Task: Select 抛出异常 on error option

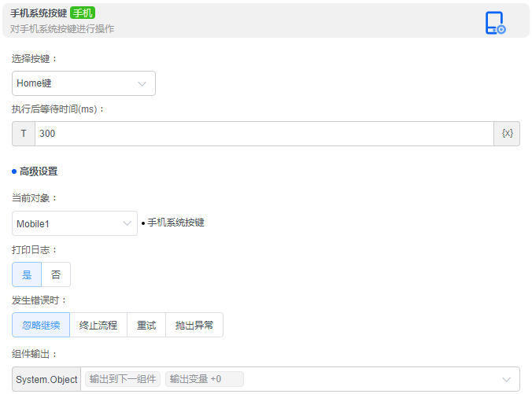Action: click(194, 325)
